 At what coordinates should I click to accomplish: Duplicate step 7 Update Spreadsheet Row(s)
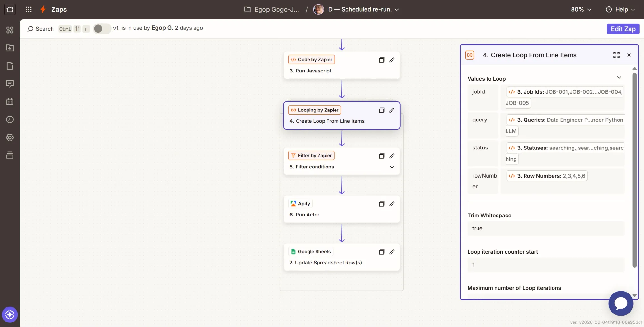[382, 252]
